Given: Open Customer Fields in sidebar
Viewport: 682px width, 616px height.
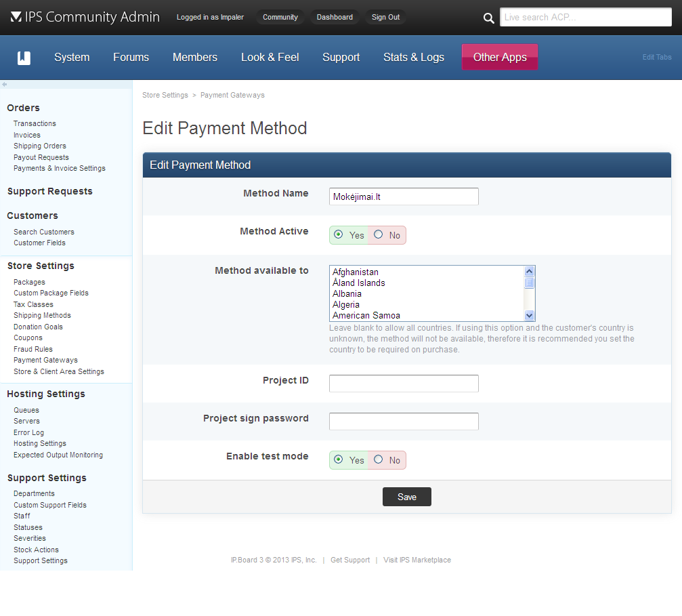Looking at the screenshot, I should pos(39,243).
